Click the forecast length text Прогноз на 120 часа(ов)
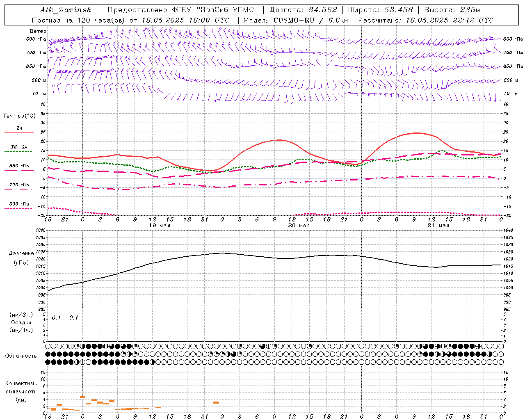Image resolution: width=525 pixels, height=420 pixels. [78, 20]
